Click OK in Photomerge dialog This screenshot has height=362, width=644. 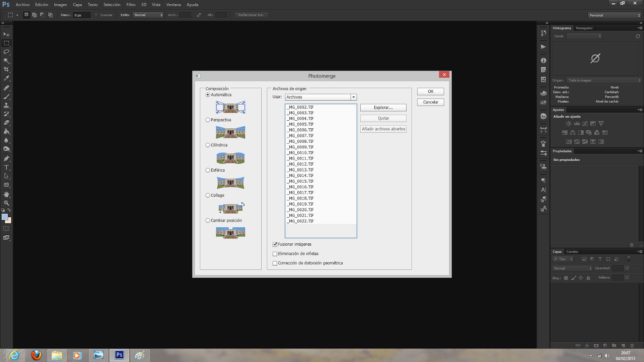coord(431,92)
